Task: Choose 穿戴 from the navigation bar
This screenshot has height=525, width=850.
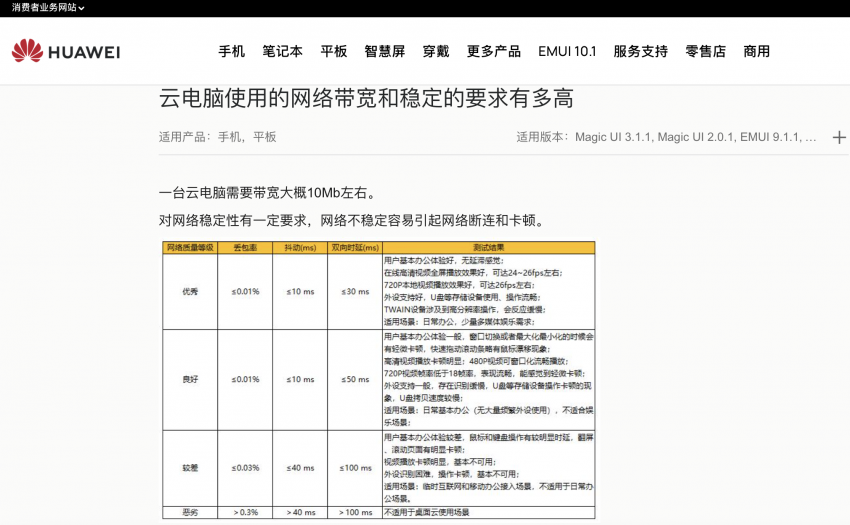Action: [436, 51]
